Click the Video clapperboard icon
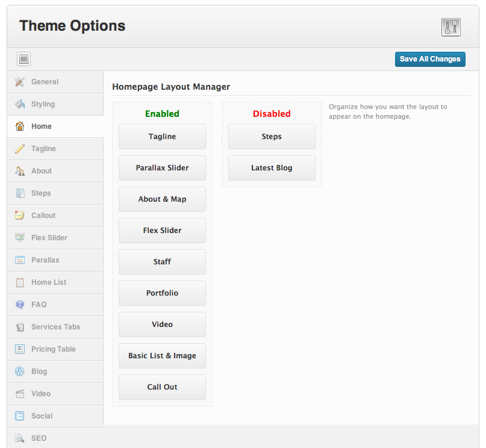The height and width of the screenshot is (448, 486). point(20,393)
